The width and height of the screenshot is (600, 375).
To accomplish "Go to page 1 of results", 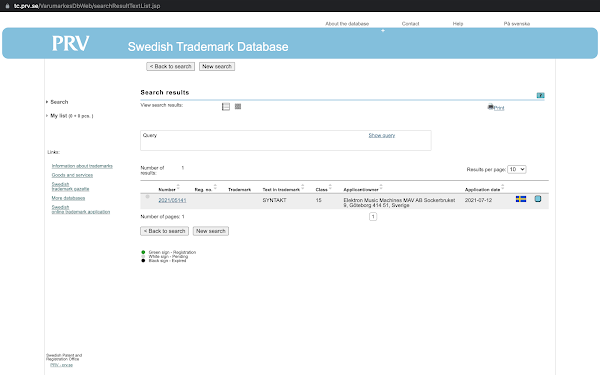I will click(x=373, y=217).
